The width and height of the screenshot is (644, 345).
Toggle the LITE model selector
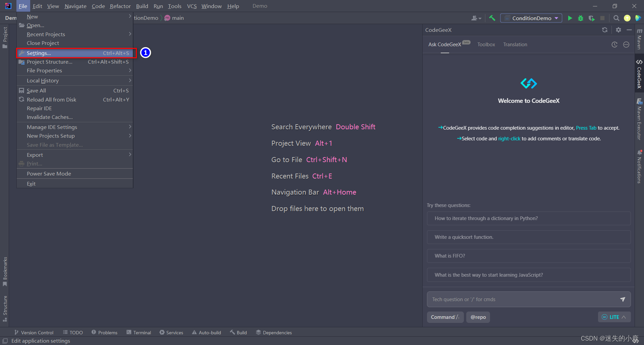click(x=614, y=317)
